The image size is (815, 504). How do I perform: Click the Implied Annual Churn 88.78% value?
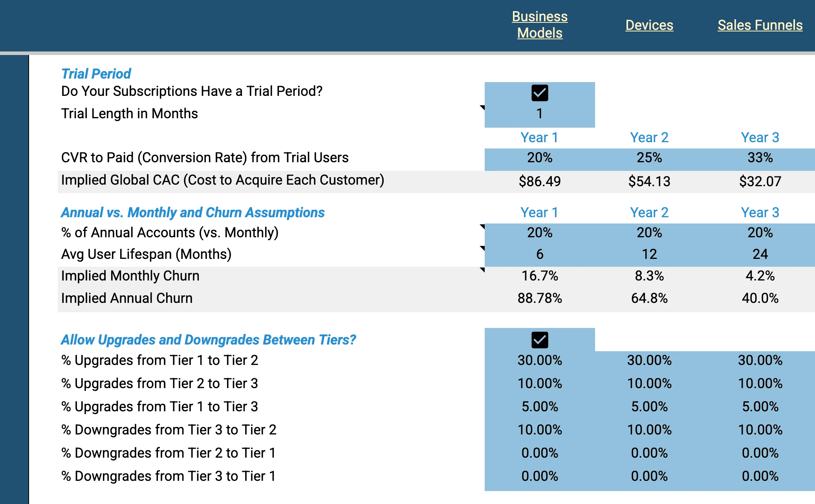[x=540, y=298]
